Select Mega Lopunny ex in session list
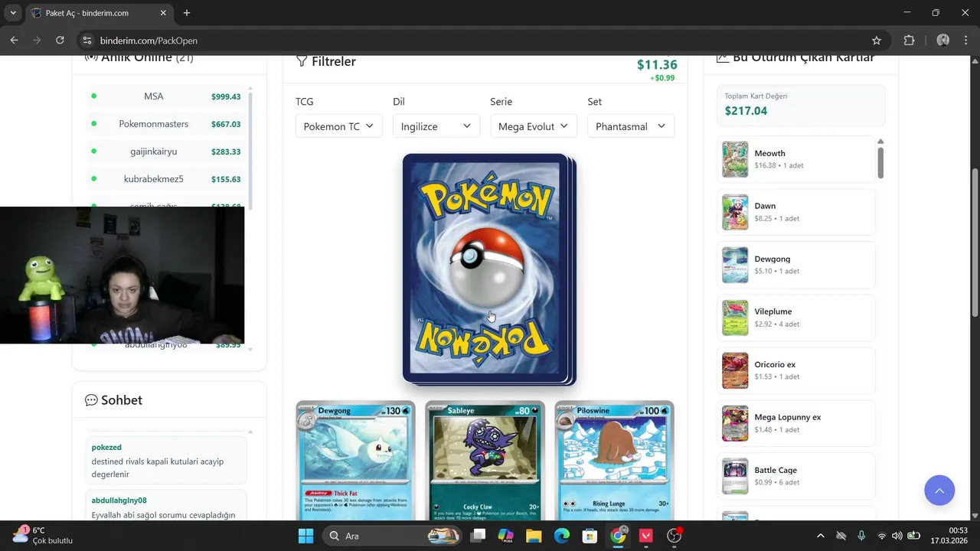This screenshot has height=551, width=980. [795, 423]
